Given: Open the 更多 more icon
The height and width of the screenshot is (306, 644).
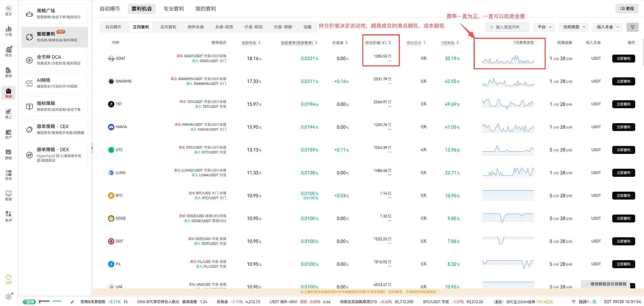Looking at the screenshot, I should click(x=8, y=216).
